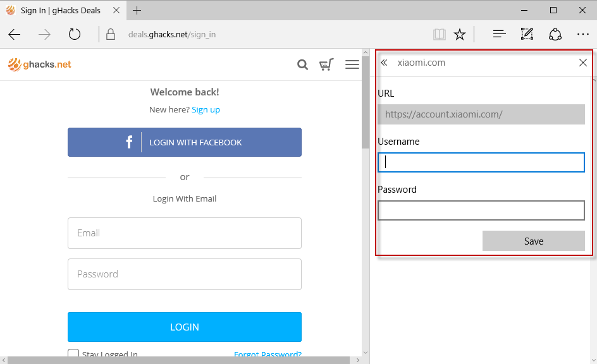Click xiaomi.com panel title
Viewport: 597px width, 364px height.
(421, 63)
